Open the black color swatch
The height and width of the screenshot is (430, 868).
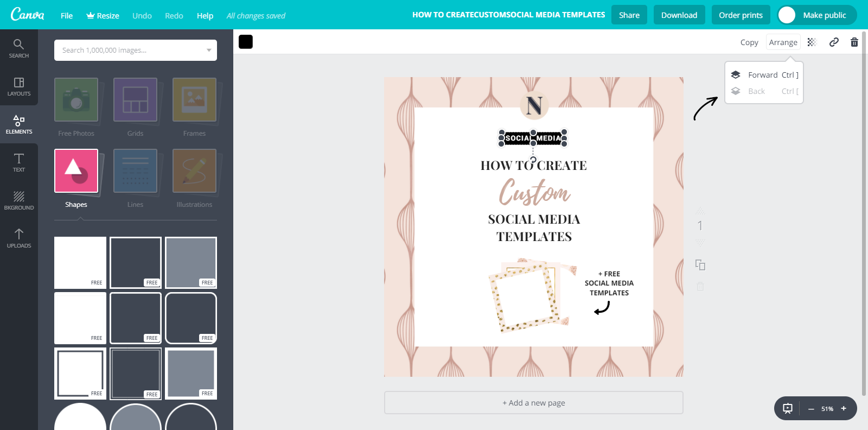click(246, 42)
